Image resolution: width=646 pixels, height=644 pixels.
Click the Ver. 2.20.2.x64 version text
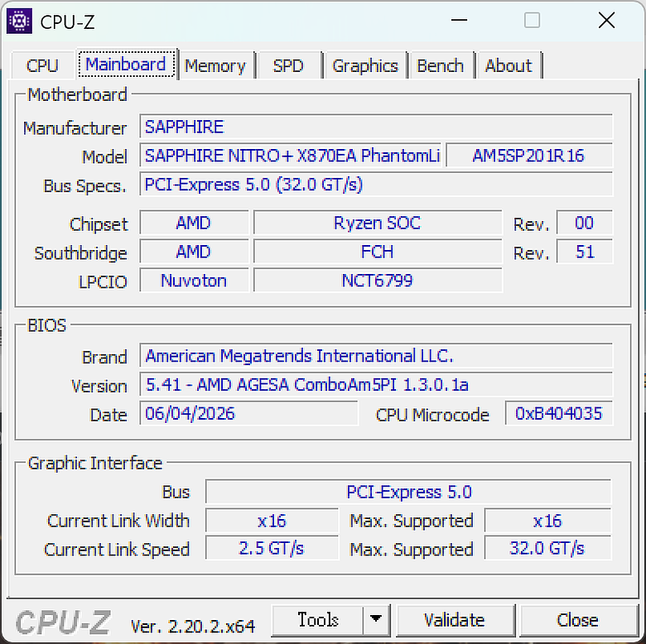click(193, 627)
